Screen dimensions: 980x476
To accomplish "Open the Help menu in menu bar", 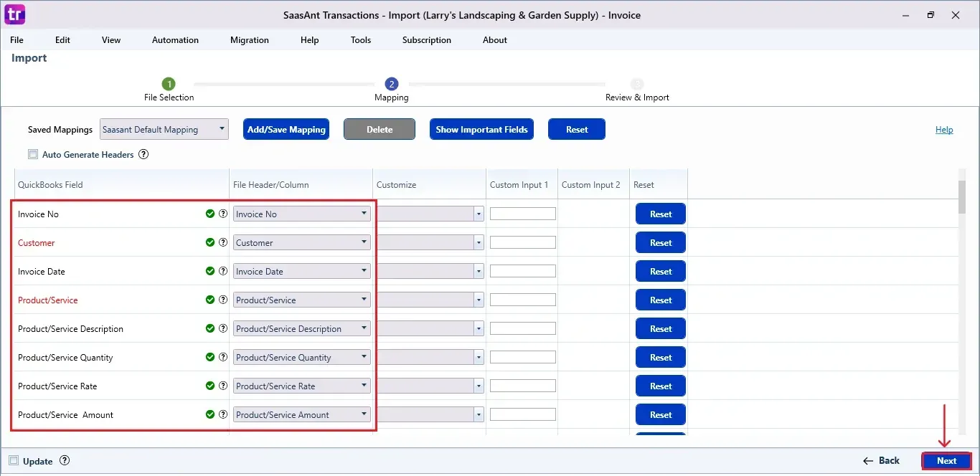I will [310, 40].
